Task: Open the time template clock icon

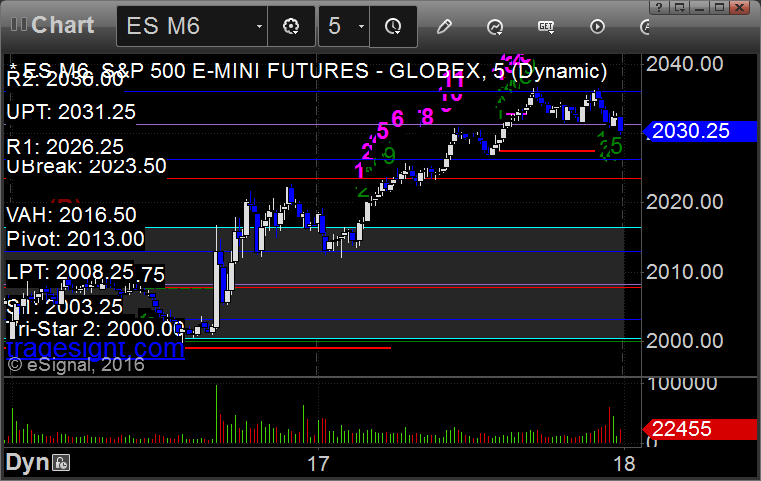Action: pos(393,26)
